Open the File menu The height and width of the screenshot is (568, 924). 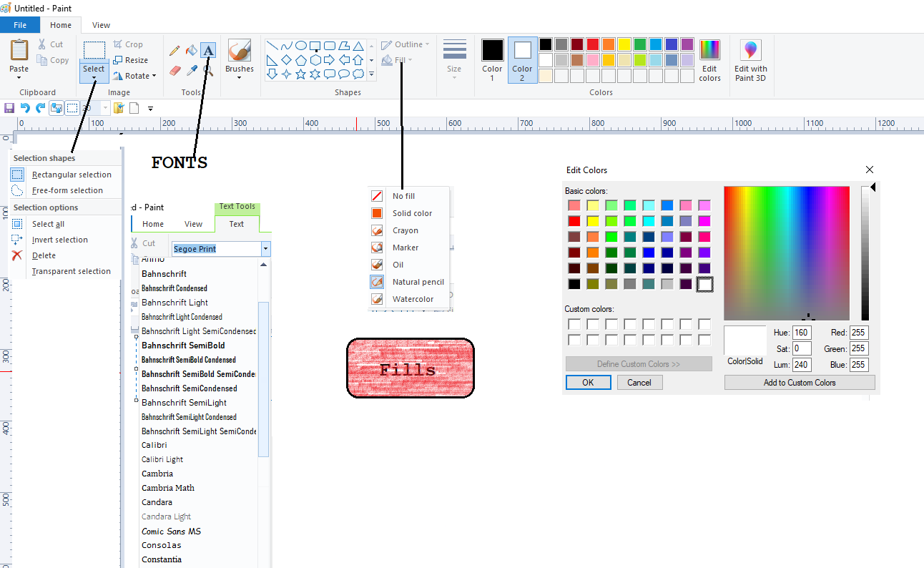pyautogui.click(x=20, y=25)
